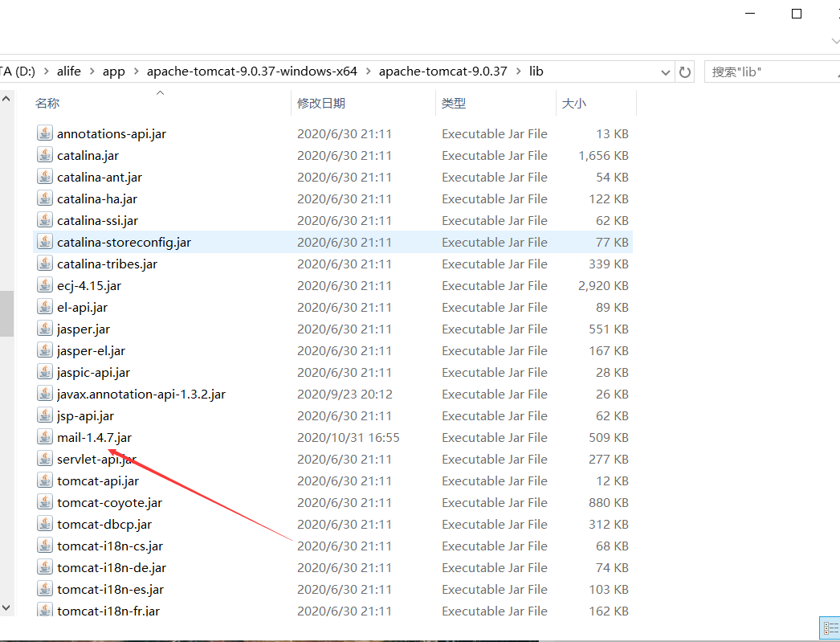Open the app breadcrumb folder
This screenshot has width=840, height=642.
pos(113,71)
